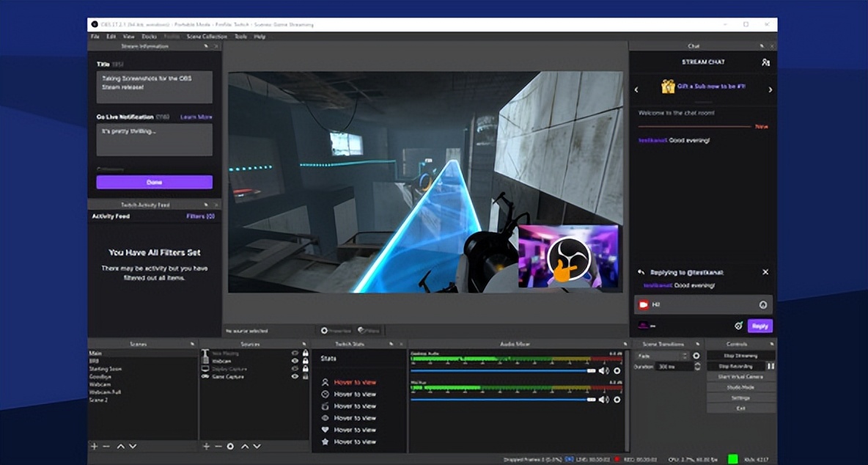Go to next chat banner with right chevron
This screenshot has height=465, width=868.
click(x=770, y=89)
